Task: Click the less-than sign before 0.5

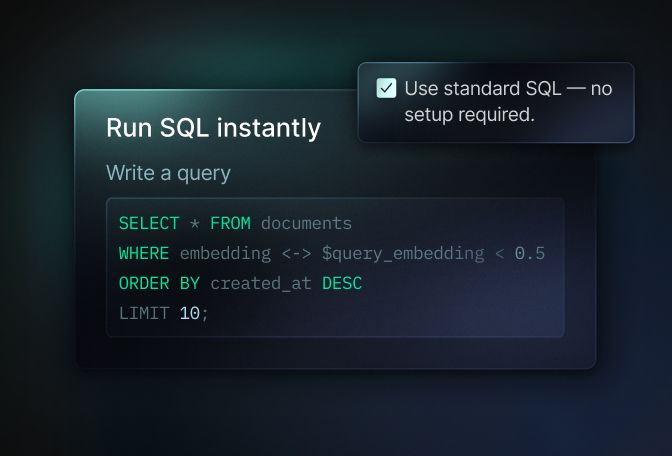Action: 500,253
